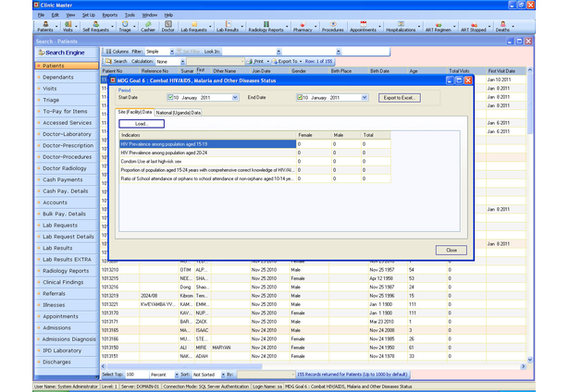Toggle the Start Date checkbox

pos(170,97)
